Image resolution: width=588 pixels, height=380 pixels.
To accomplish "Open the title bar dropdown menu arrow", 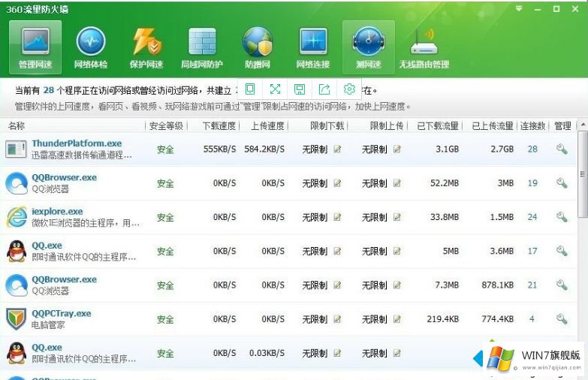I will 519,8.
